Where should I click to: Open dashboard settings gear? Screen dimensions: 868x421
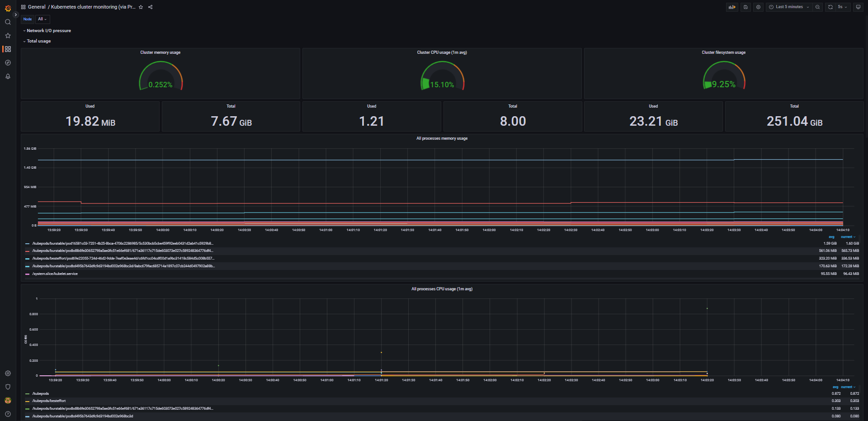coord(758,7)
